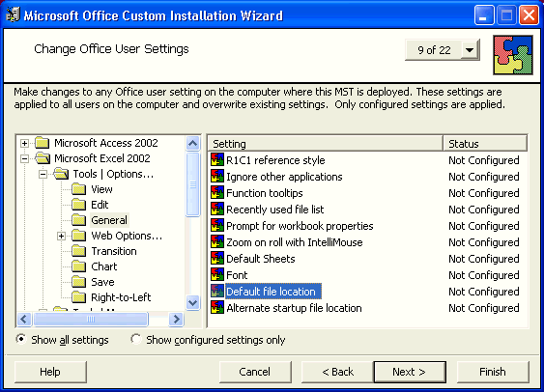Click the View folder icon
Viewport: 544px width, 392px height.
[x=79, y=189]
